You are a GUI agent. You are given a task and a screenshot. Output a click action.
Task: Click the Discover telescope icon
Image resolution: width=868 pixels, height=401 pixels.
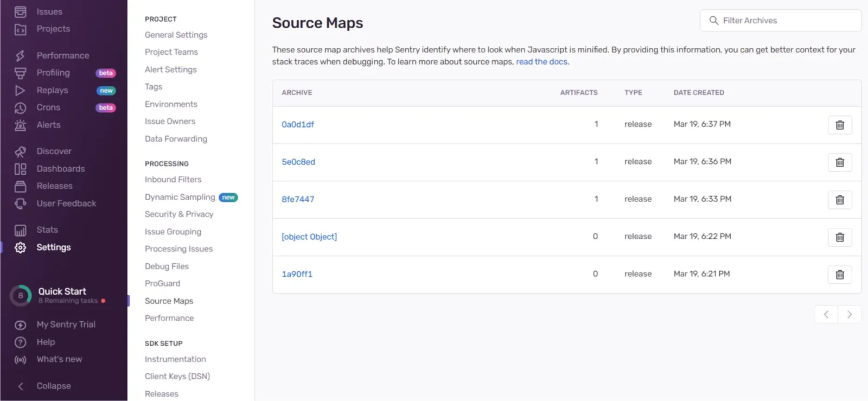coord(20,151)
